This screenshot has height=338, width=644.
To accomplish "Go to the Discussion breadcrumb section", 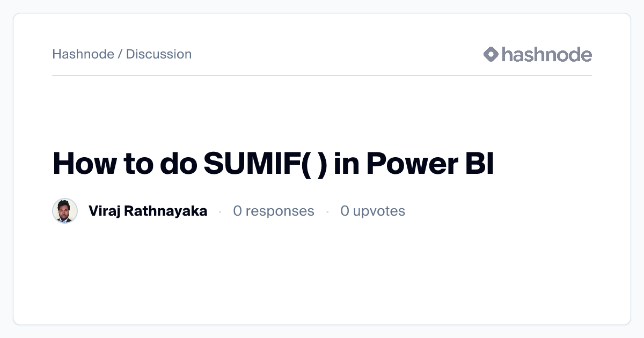I will (159, 54).
